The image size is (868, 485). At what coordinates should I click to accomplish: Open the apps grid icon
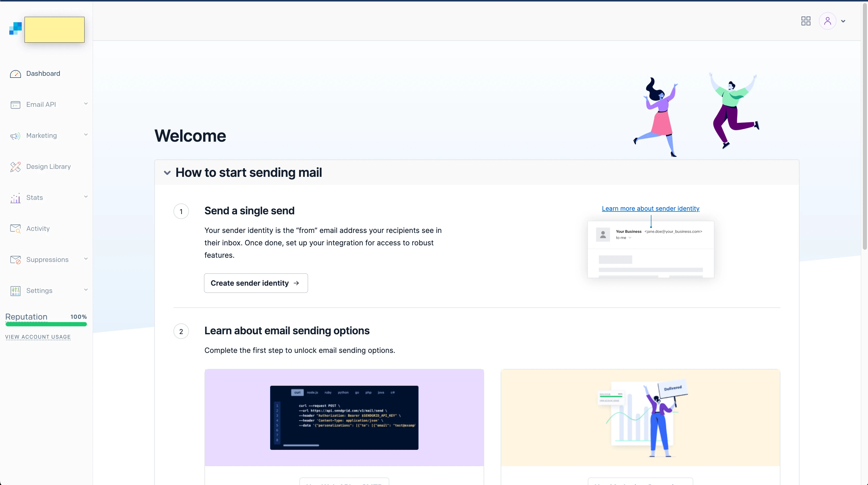point(806,21)
